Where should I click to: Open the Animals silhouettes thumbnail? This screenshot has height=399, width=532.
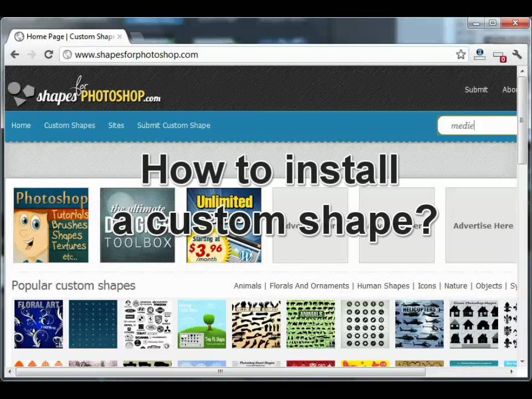[x=311, y=324]
